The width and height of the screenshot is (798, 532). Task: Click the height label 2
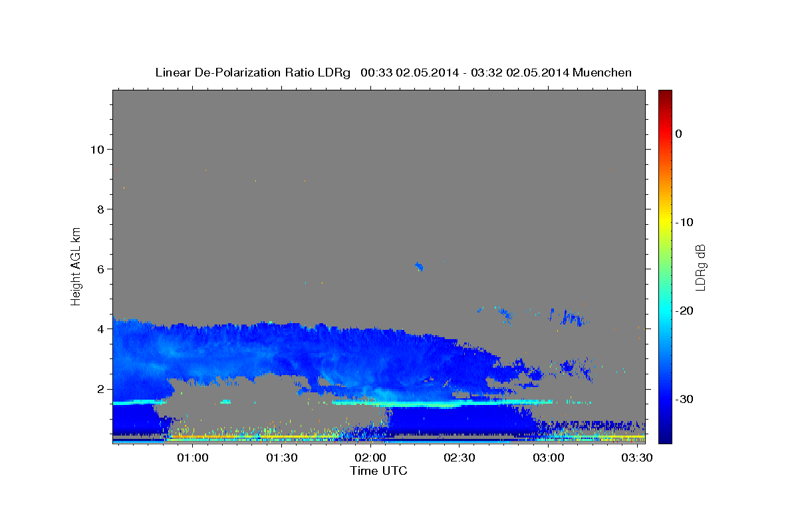point(99,388)
